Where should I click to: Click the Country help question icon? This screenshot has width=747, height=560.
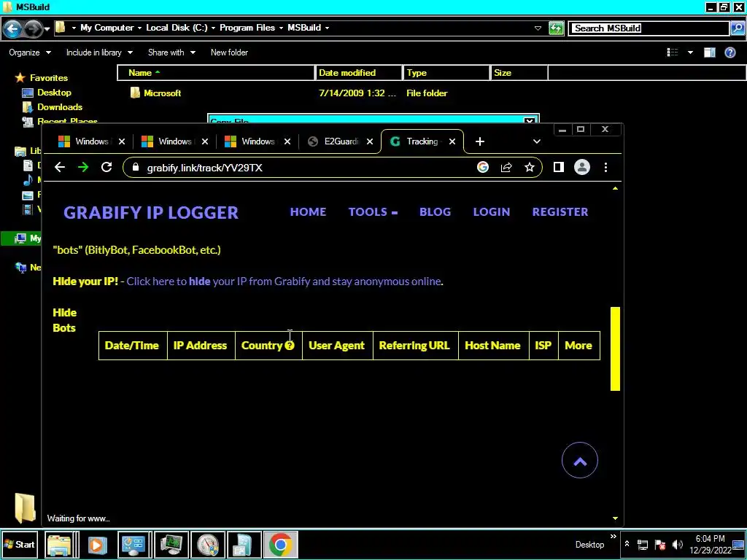[290, 346]
